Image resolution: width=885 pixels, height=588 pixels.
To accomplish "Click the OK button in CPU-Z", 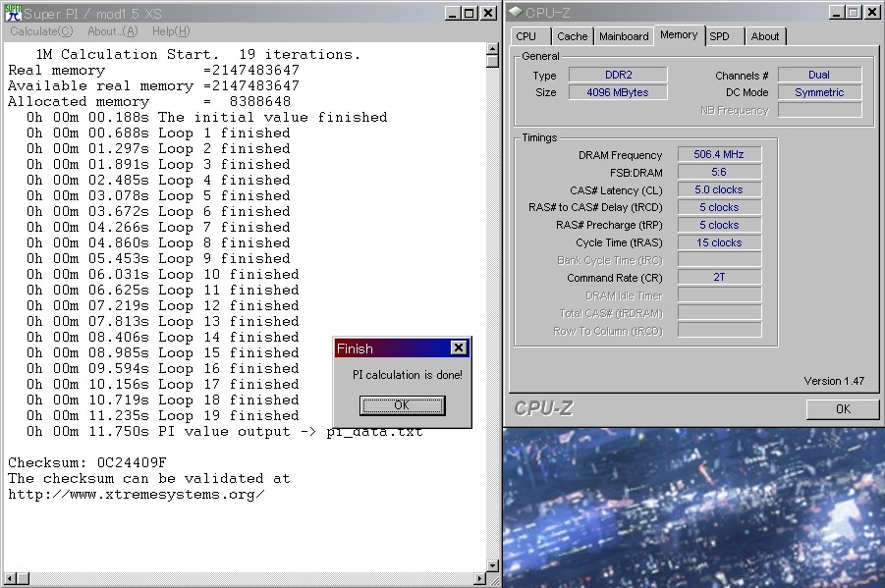I will [x=842, y=409].
